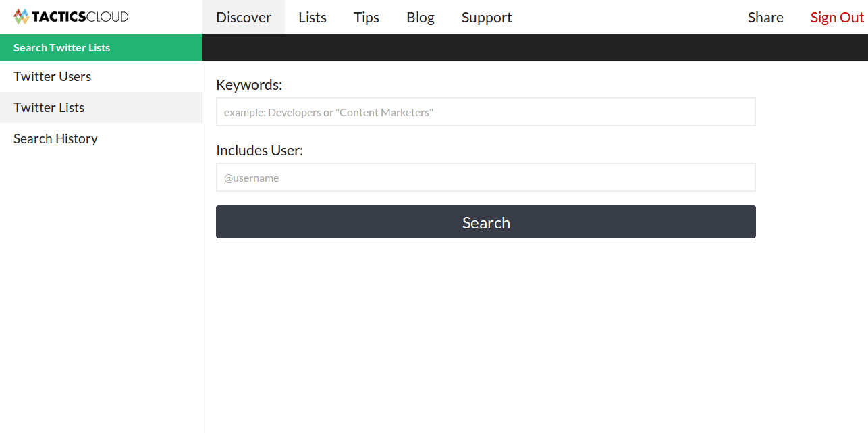The height and width of the screenshot is (433, 868).
Task: Go to the Tips page
Action: tap(367, 17)
